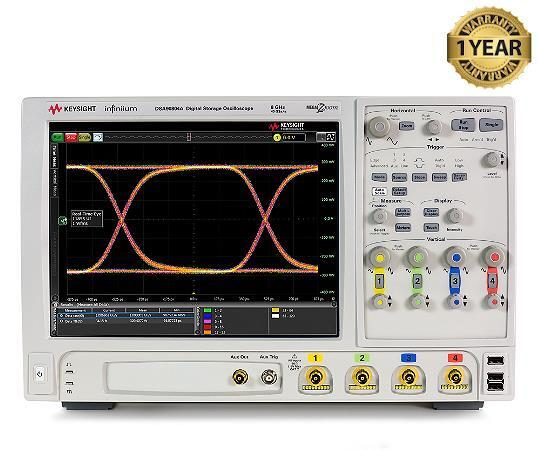Click the channel 2 green vertical scale knob
This screenshot has width=538, height=450.
pyautogui.click(x=418, y=258)
